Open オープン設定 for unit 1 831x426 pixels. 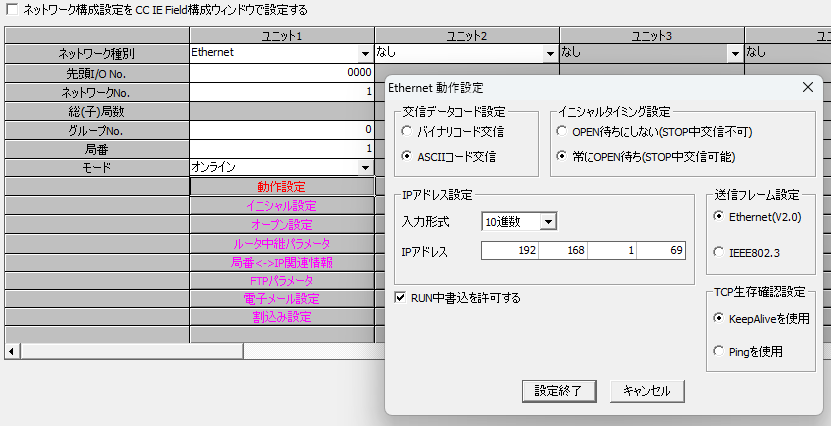(281, 224)
